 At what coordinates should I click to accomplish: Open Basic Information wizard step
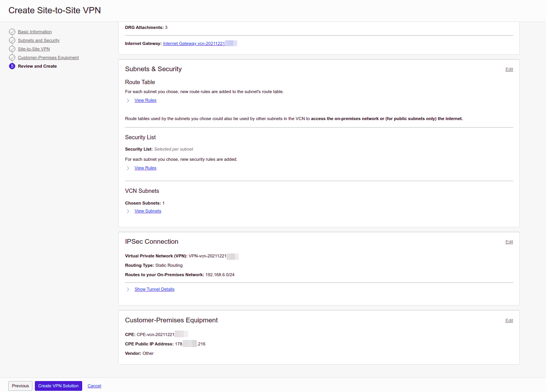point(35,32)
